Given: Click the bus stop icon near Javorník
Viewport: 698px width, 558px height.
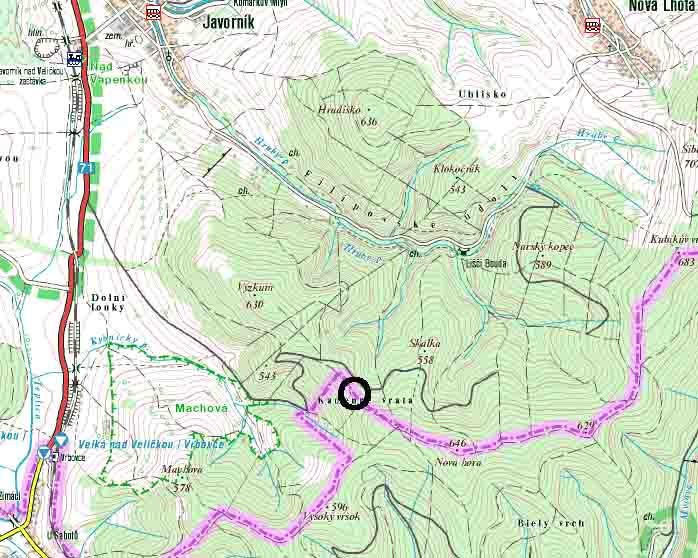Looking at the screenshot, I should pyautogui.click(x=153, y=12).
